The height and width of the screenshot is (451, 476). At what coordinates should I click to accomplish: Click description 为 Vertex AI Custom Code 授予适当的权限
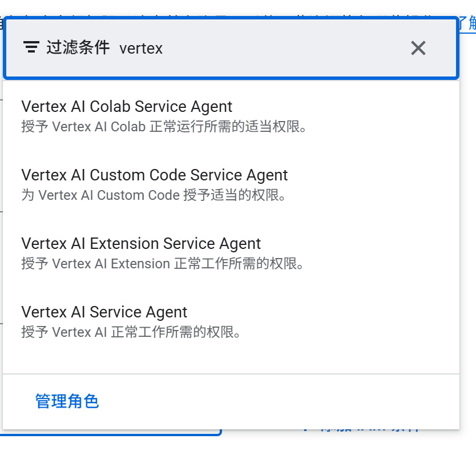pyautogui.click(x=153, y=195)
